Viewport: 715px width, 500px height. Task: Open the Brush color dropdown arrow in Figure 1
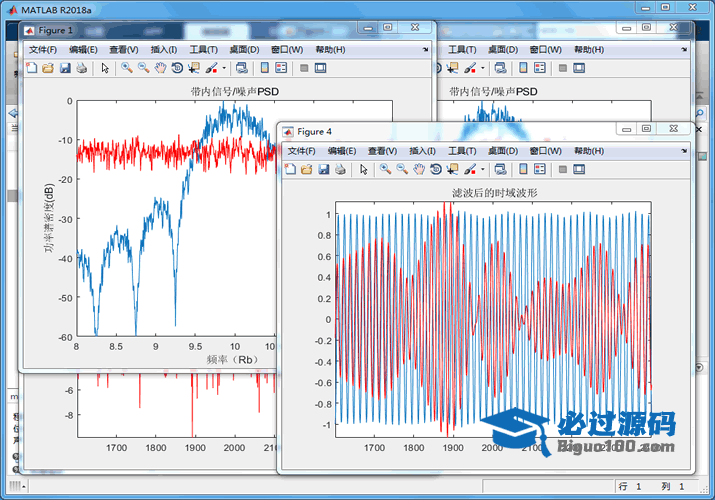[x=224, y=68]
